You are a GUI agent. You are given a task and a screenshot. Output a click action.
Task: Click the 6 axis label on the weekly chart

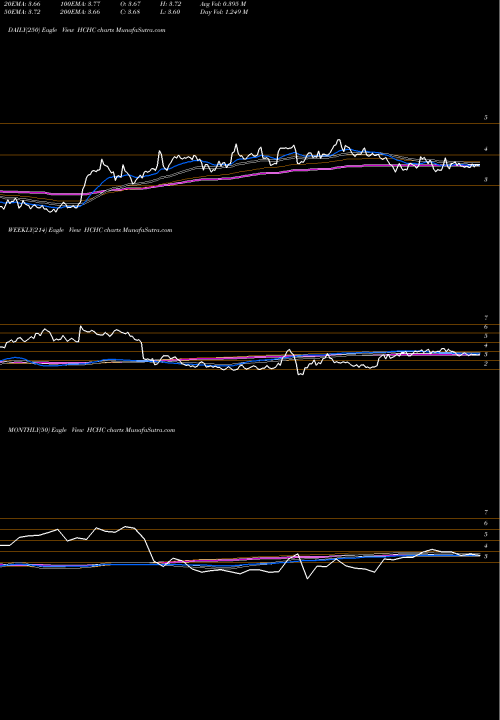pos(486,327)
